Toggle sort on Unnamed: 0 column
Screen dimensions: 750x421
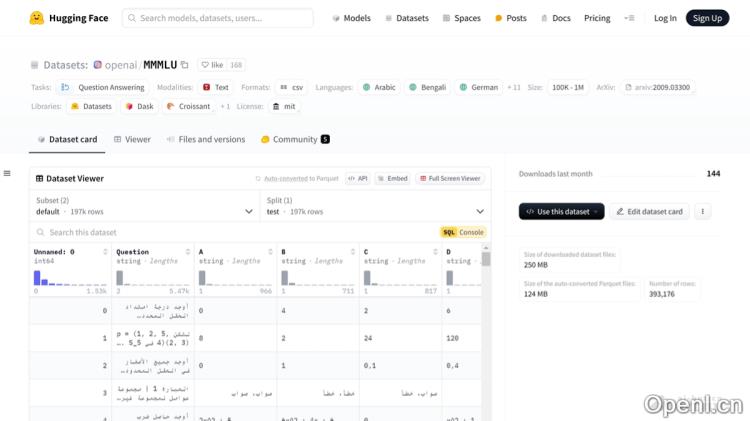[105, 252]
